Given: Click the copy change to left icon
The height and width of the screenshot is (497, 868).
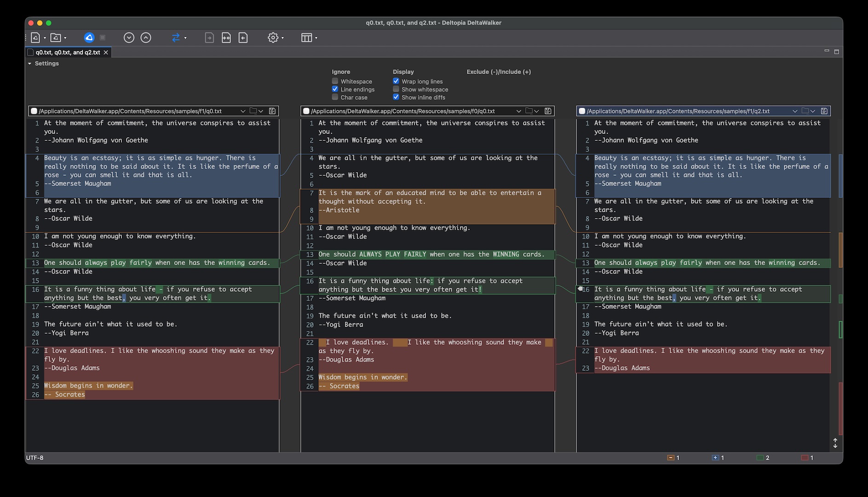Looking at the screenshot, I should coord(243,38).
